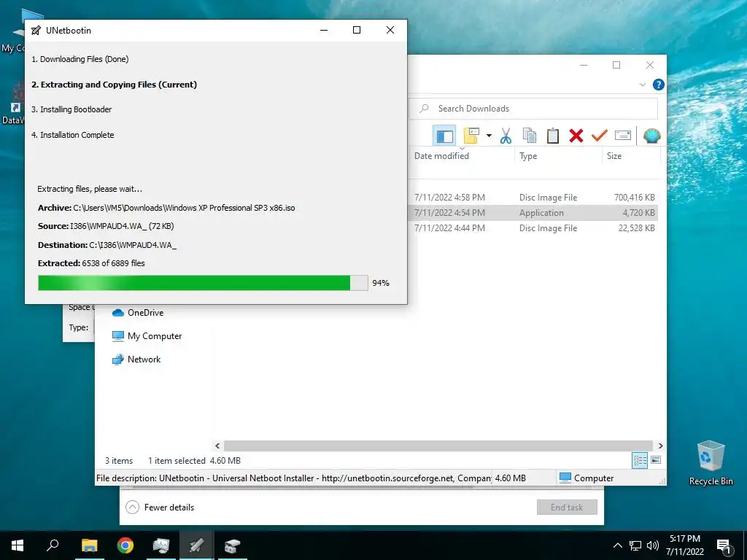Sort by Type column header
Screen dimensions: 747x560
click(528, 156)
